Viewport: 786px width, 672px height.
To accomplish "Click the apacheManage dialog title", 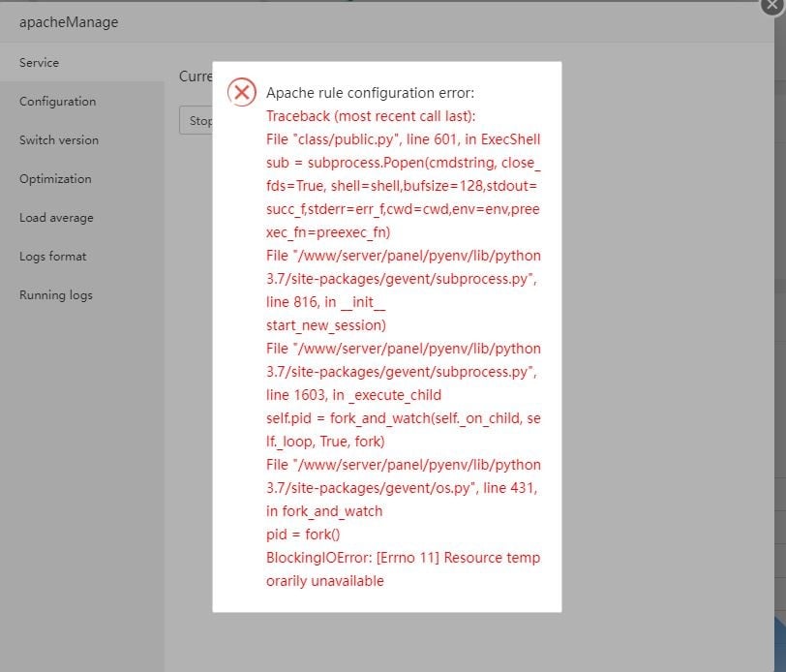I will tap(67, 21).
